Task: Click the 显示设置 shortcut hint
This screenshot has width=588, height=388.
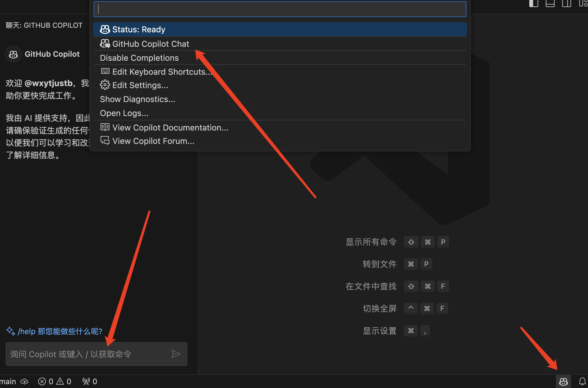Action: [x=380, y=331]
